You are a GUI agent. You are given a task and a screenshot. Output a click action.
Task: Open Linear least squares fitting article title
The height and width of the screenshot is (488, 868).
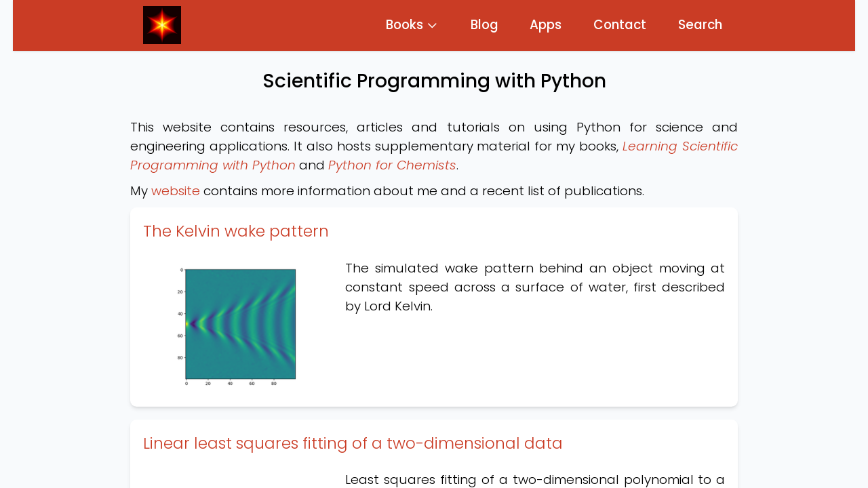[353, 443]
